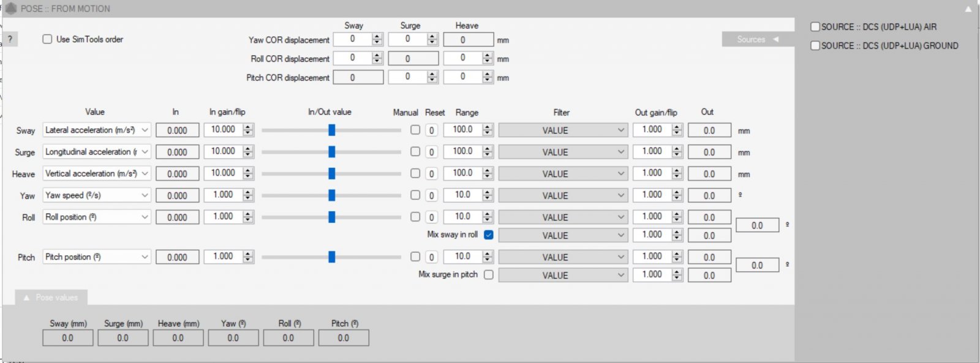Enable SOURCE DCS (UDP+LUA) GROUND checkbox
Viewport: 980px width, 363px height.
pos(815,46)
